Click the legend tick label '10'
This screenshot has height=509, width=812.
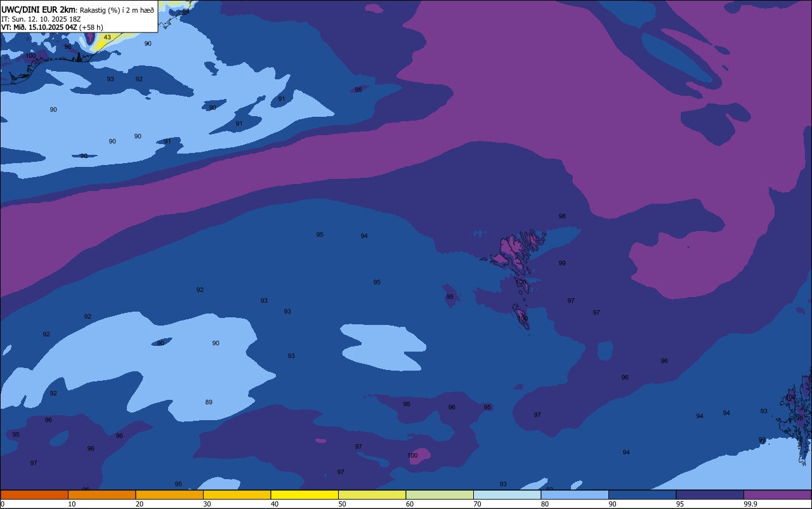72,504
